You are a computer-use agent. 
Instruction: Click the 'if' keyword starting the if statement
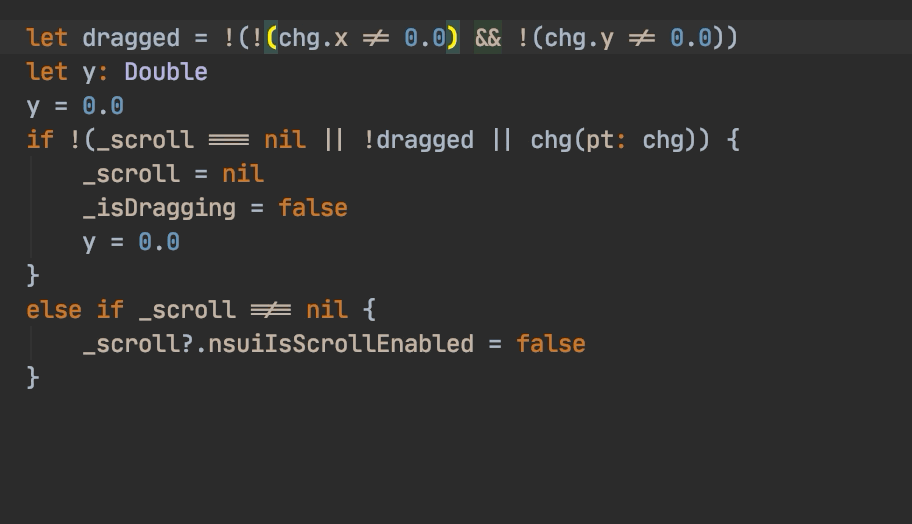coord(40,140)
